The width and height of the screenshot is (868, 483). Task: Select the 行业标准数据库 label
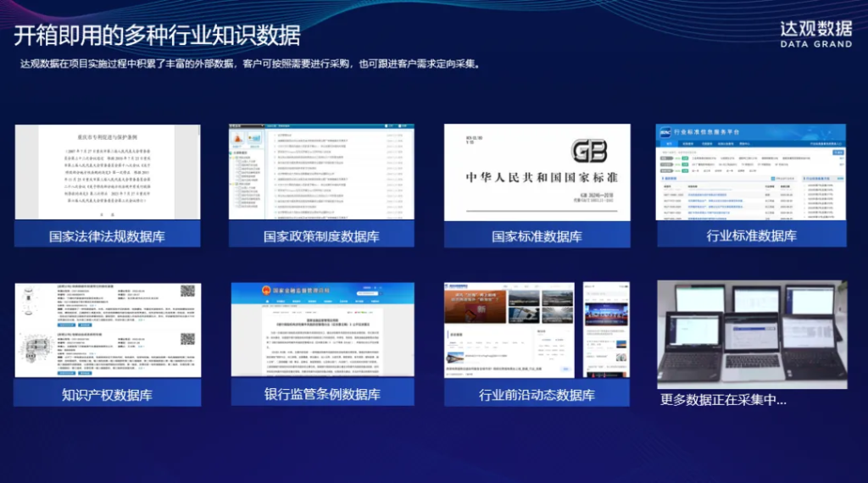[751, 236]
